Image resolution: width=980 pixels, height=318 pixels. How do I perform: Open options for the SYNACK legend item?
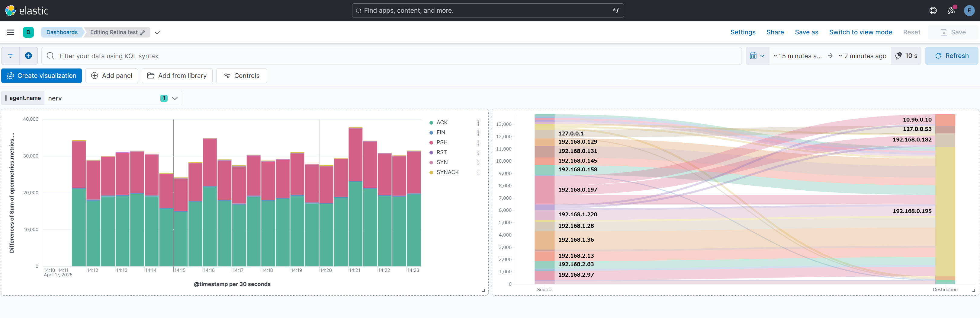[x=478, y=172]
